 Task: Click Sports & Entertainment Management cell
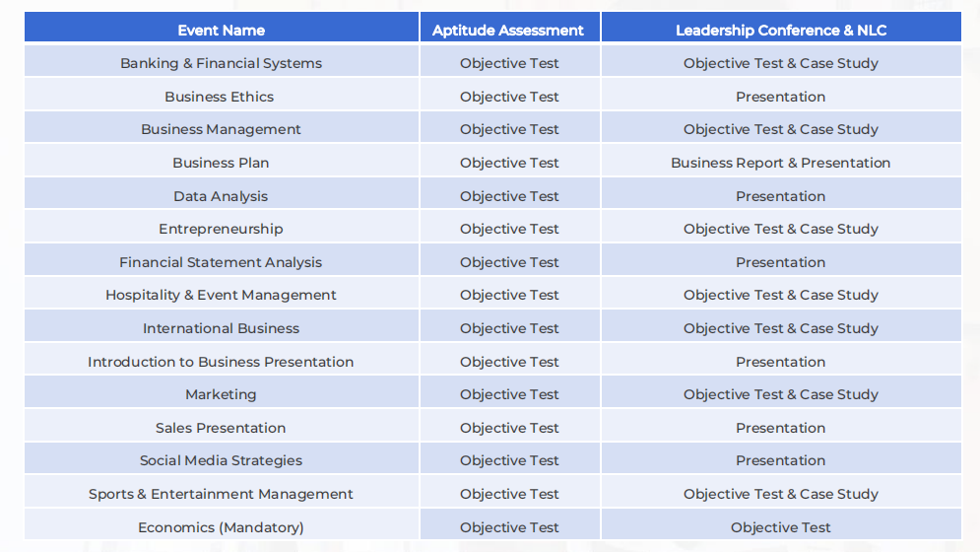tap(221, 494)
